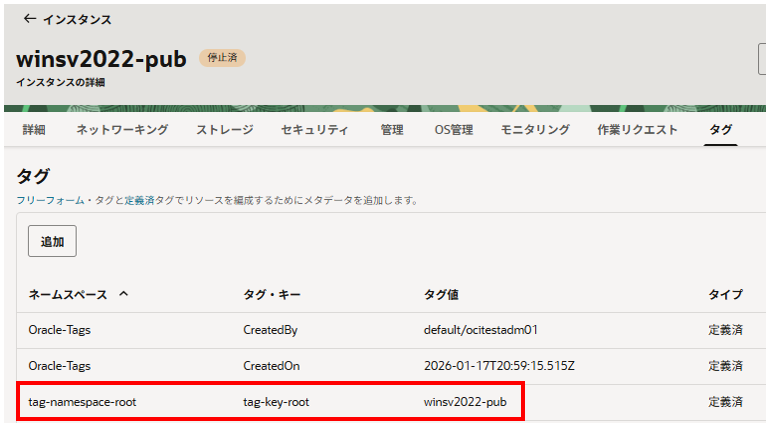
Task: Sort by ネームスペース column caret
Action: click(x=124, y=295)
